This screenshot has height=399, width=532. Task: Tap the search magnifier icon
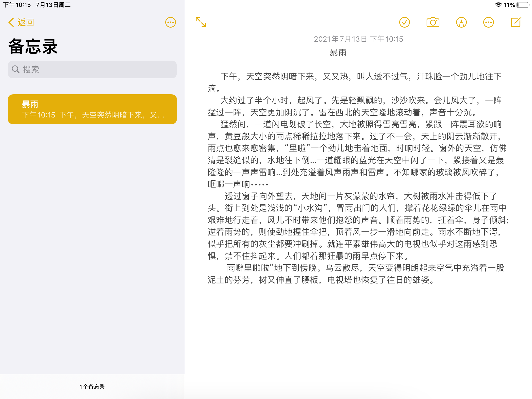(16, 69)
